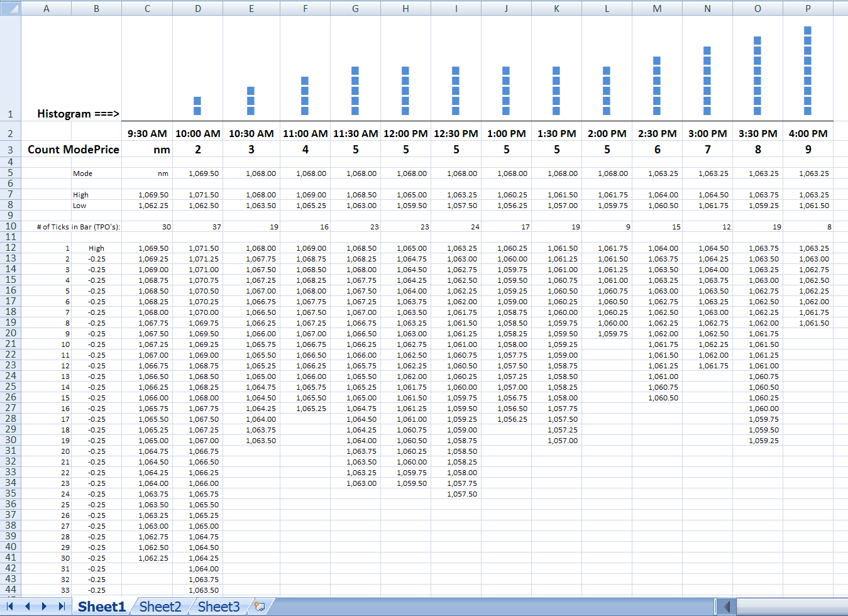Image resolution: width=848 pixels, height=616 pixels.
Task: Select column J header
Action: click(x=506, y=8)
